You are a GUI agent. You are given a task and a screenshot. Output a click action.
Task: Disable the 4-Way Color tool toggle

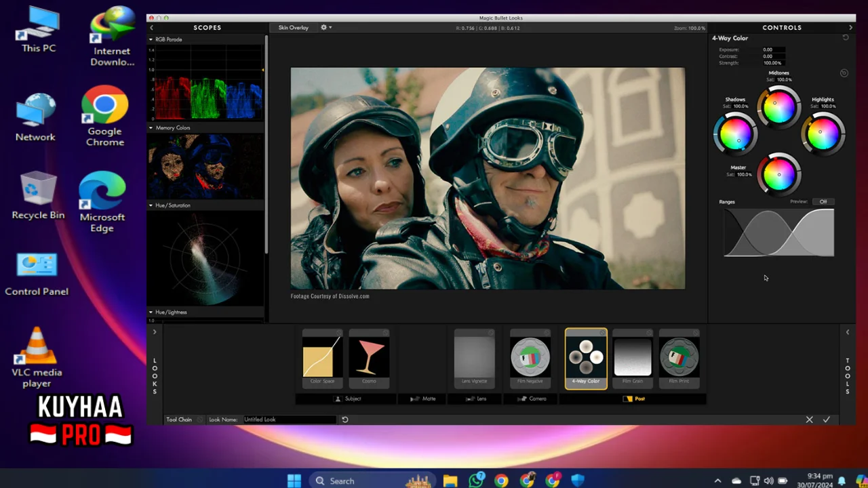pyautogui.click(x=602, y=333)
